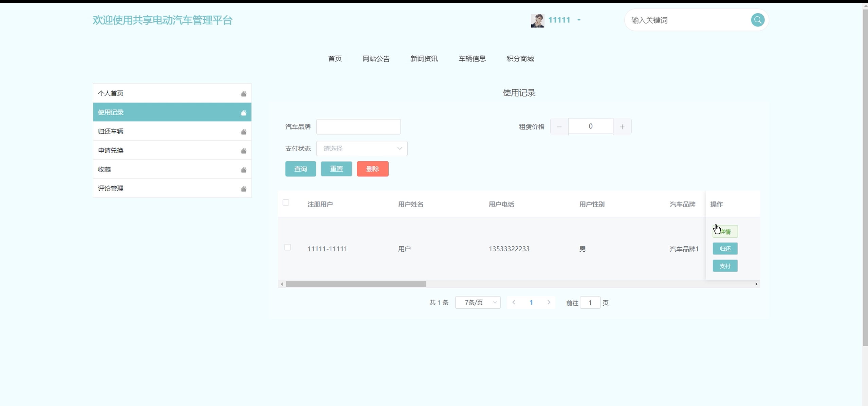Click home icon beside 收藏
The height and width of the screenshot is (406, 868).
tap(243, 170)
